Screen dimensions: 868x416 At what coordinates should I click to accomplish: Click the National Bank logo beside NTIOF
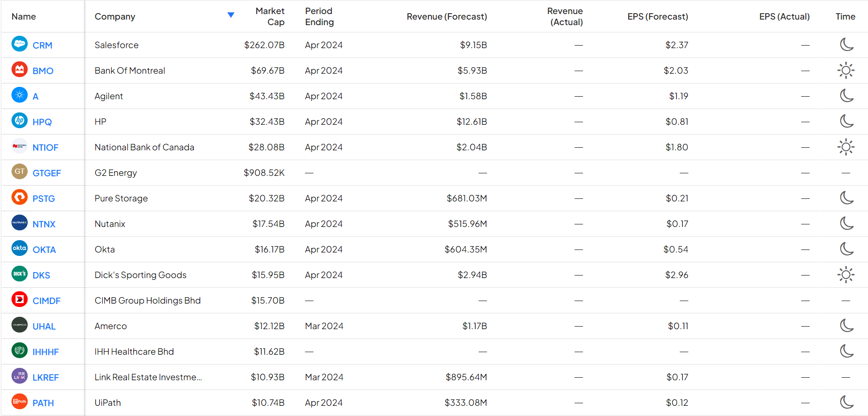click(20, 146)
